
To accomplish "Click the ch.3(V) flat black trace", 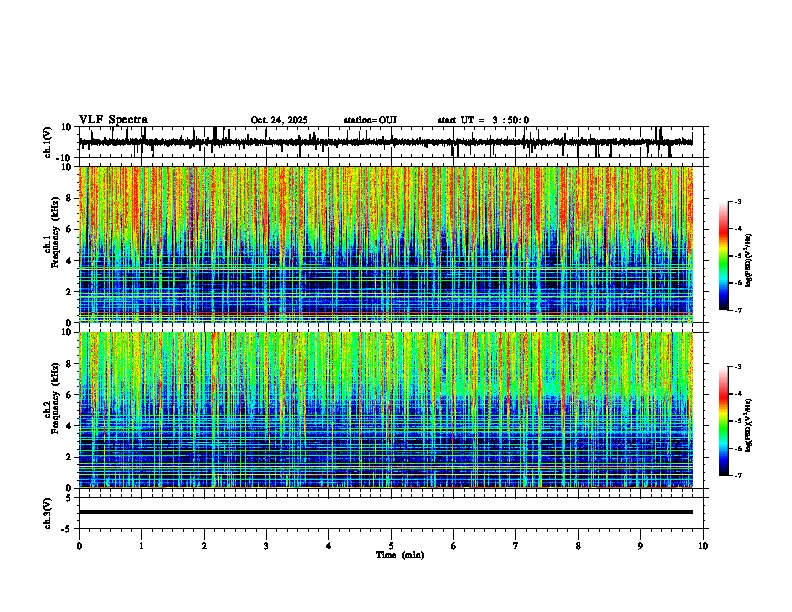I will [386, 512].
